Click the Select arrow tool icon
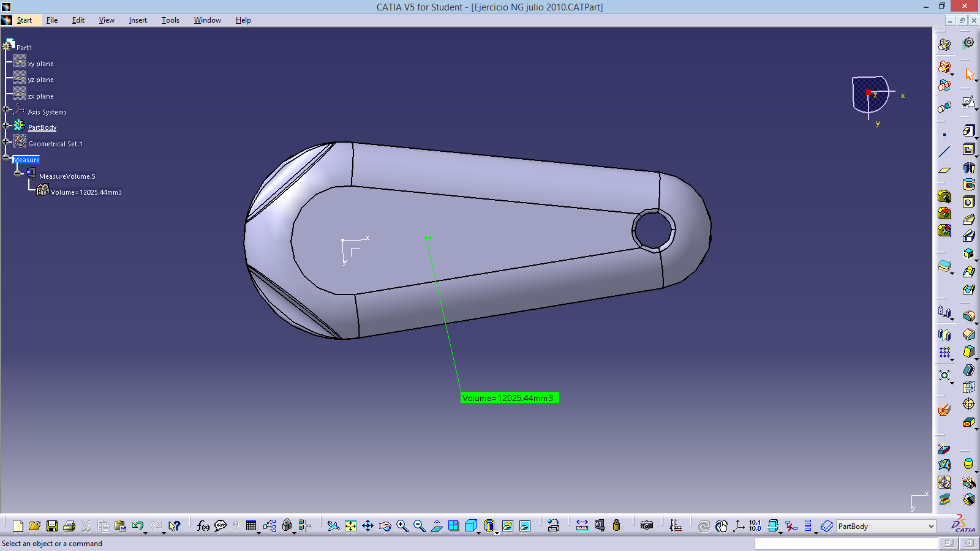This screenshot has height=551, width=980. (x=969, y=75)
